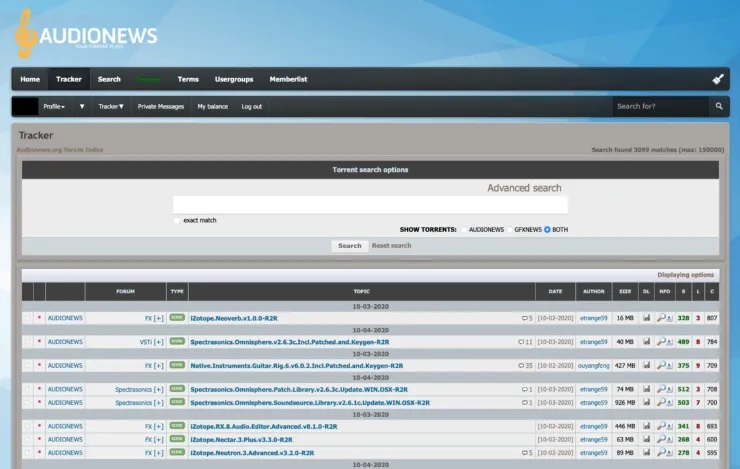Download iZotope Neutron 3 Advanced via floppy icon
Viewport: 740px width, 469px height.
(x=646, y=452)
